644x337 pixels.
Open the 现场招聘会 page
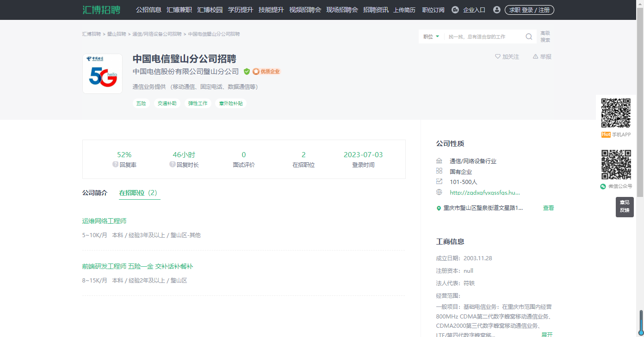point(342,10)
